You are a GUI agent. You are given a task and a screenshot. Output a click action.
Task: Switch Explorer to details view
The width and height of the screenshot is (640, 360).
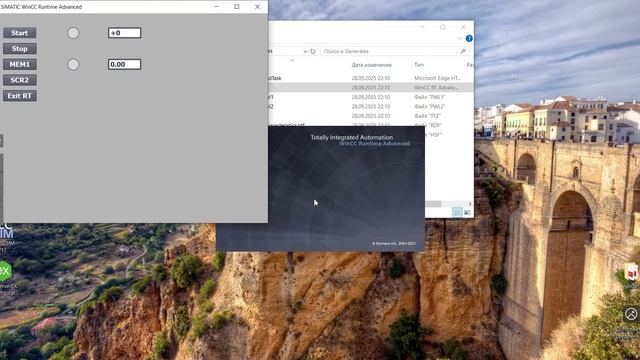pyautogui.click(x=457, y=212)
